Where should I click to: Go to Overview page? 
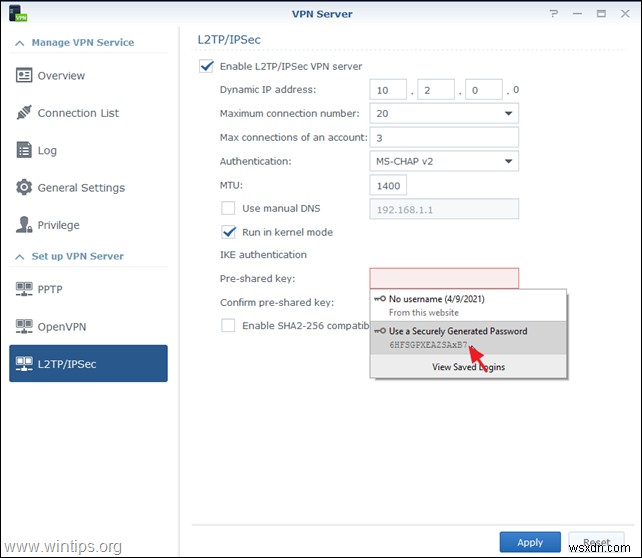pos(88,75)
